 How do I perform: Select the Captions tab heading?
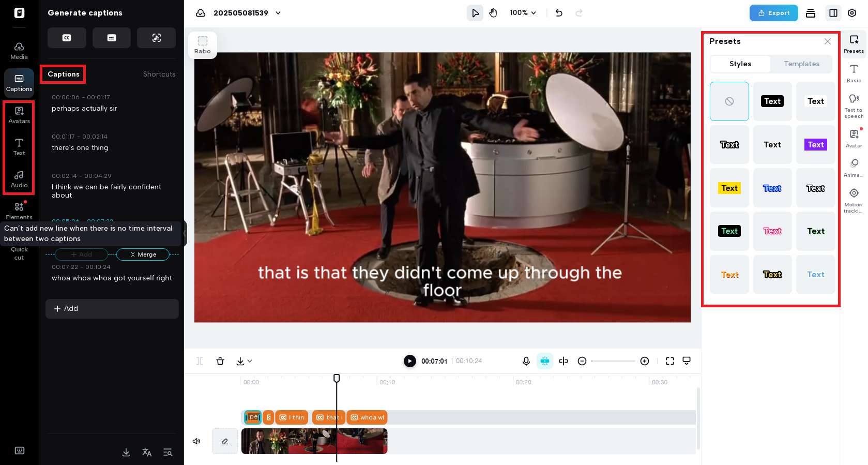coord(64,74)
